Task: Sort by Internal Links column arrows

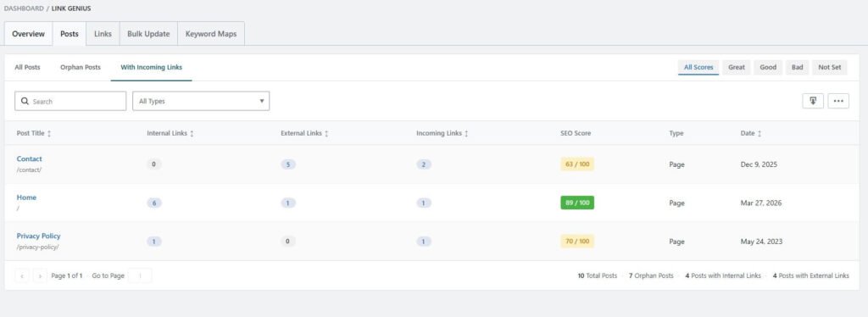Action: (x=192, y=134)
